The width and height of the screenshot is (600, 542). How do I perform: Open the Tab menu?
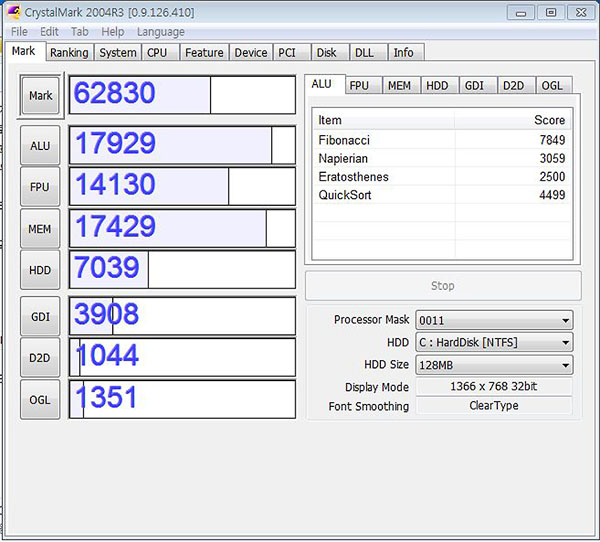[80, 31]
